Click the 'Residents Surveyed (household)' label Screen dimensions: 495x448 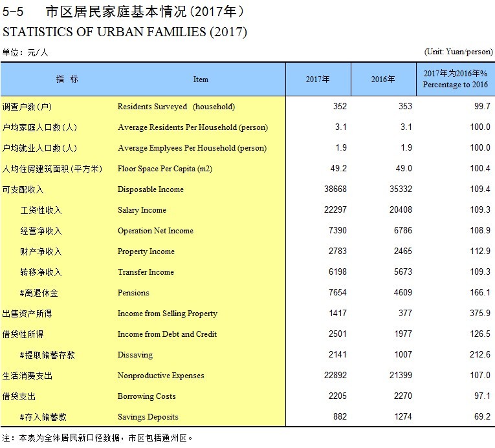pos(176,107)
